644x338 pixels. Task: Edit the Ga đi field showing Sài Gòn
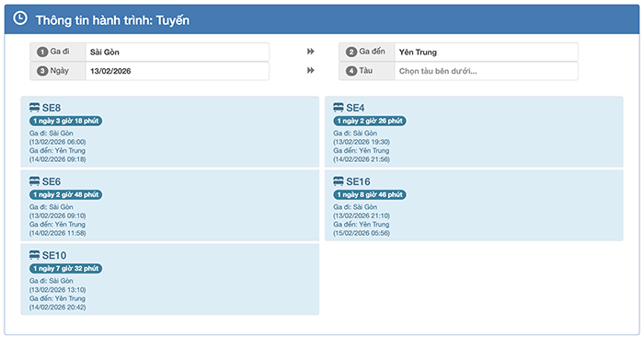click(177, 52)
